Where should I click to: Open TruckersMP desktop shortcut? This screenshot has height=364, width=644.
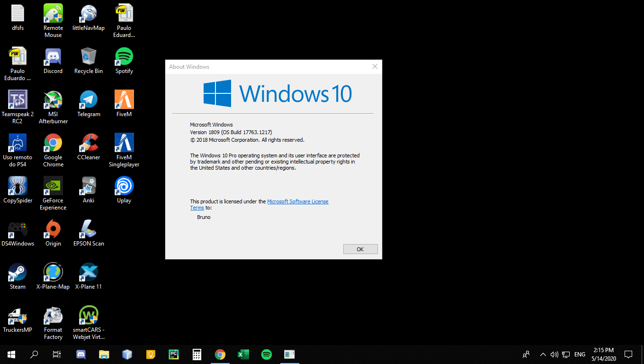(x=18, y=320)
